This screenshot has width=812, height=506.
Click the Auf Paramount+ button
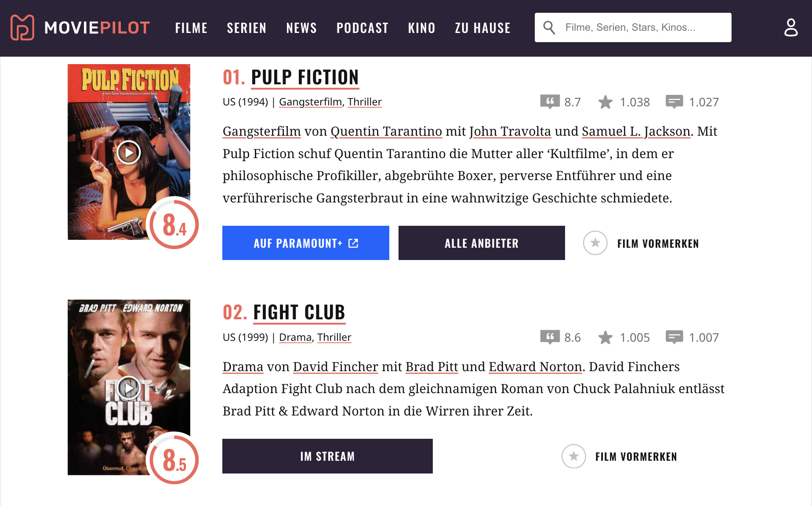pos(305,243)
